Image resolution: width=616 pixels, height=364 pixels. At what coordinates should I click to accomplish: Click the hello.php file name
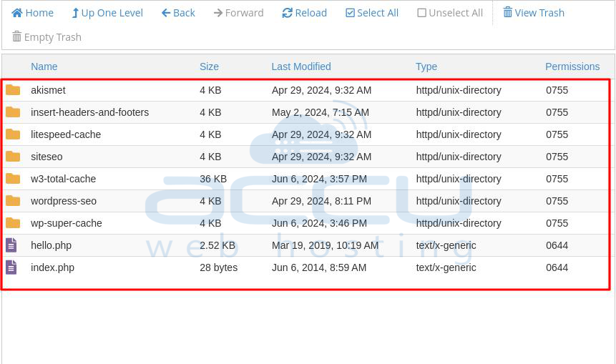point(51,245)
